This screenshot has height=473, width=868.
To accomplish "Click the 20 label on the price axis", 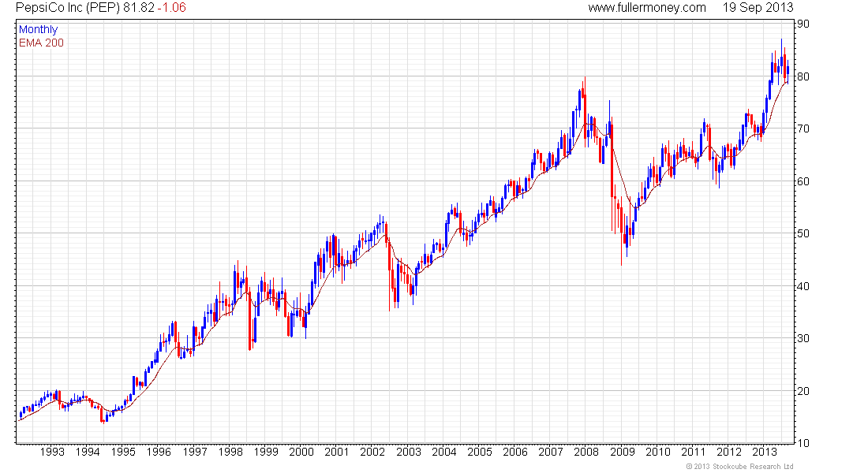I will tap(803, 391).
